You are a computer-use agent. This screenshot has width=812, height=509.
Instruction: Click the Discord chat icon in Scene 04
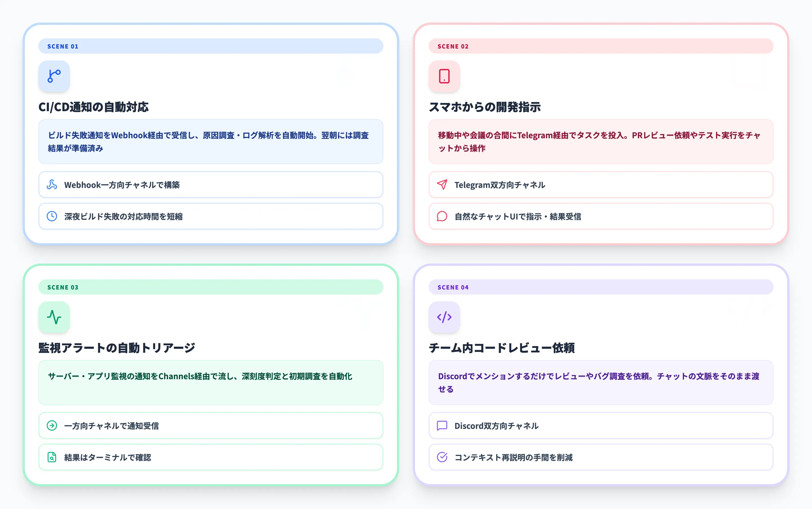[442, 425]
